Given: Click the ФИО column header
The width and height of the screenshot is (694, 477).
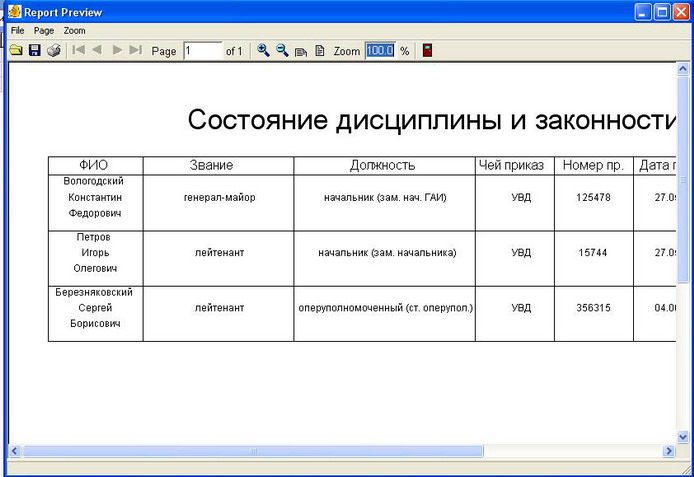Looking at the screenshot, I should coord(96,165).
